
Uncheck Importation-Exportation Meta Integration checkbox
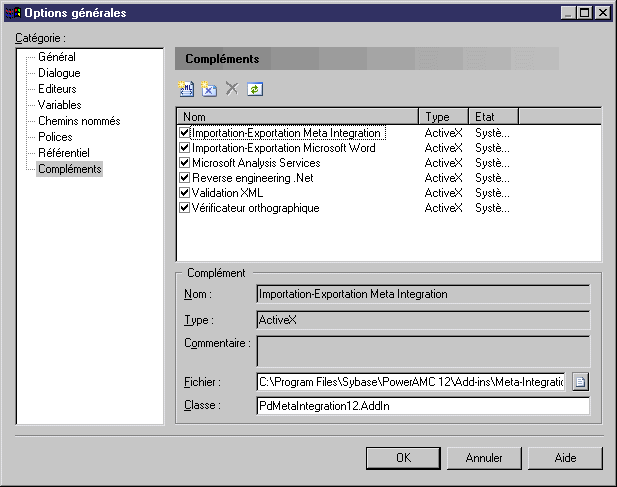pos(184,133)
